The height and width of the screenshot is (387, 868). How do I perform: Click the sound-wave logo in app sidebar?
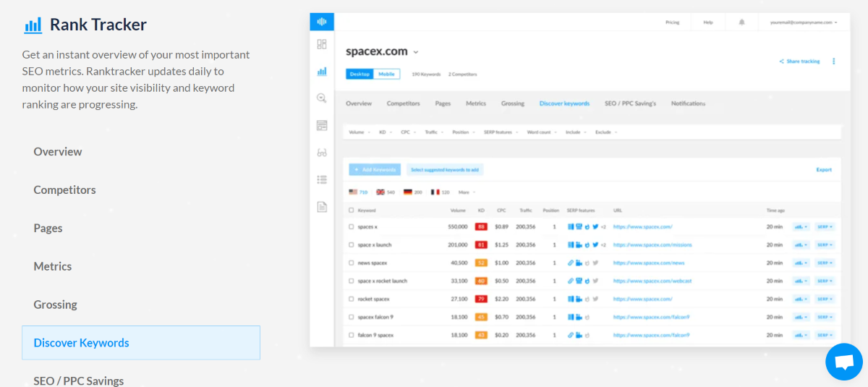[322, 22]
